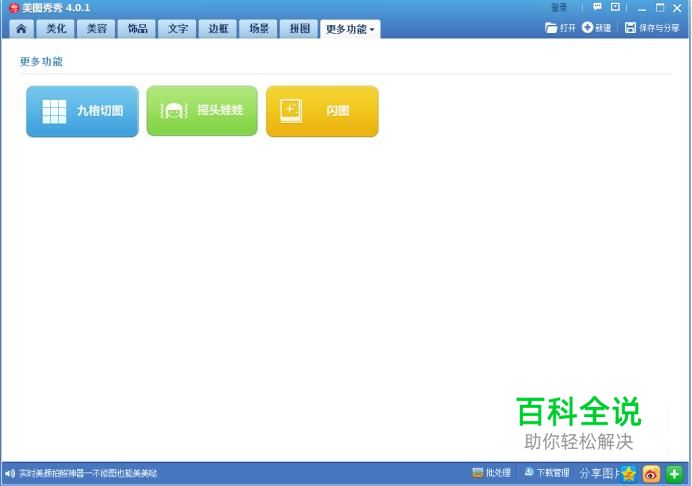Viewport: 692px width, 486px height.
Task: Open 批处理 batch processing
Action: click(491, 473)
